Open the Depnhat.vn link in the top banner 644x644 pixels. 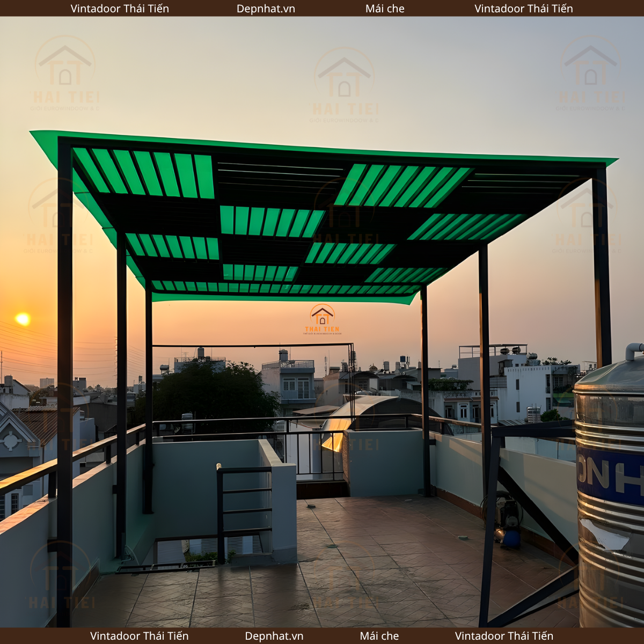point(266,9)
